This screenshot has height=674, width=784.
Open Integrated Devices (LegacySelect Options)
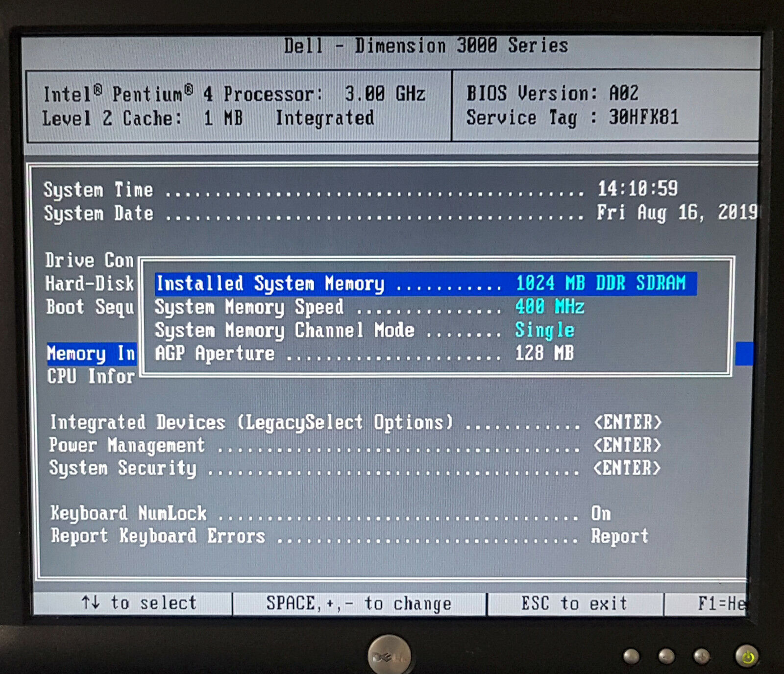tap(251, 423)
